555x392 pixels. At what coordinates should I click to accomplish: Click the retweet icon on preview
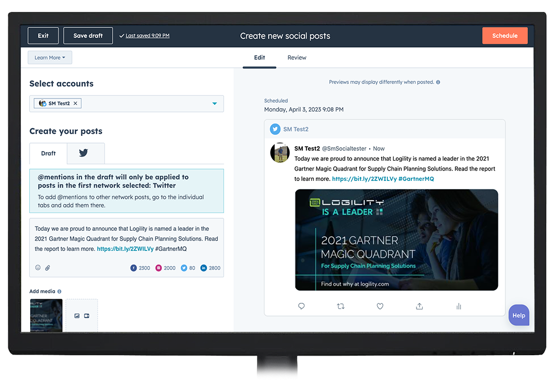[x=340, y=306]
